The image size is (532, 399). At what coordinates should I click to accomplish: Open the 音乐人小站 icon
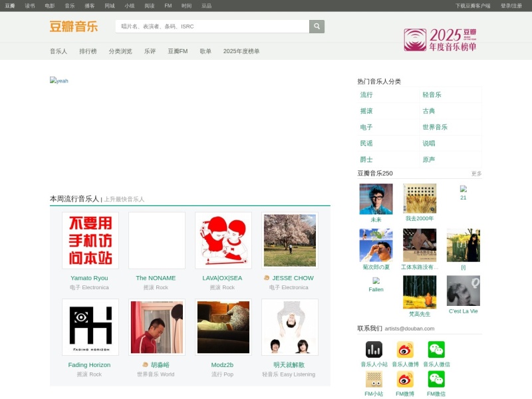tap(374, 350)
